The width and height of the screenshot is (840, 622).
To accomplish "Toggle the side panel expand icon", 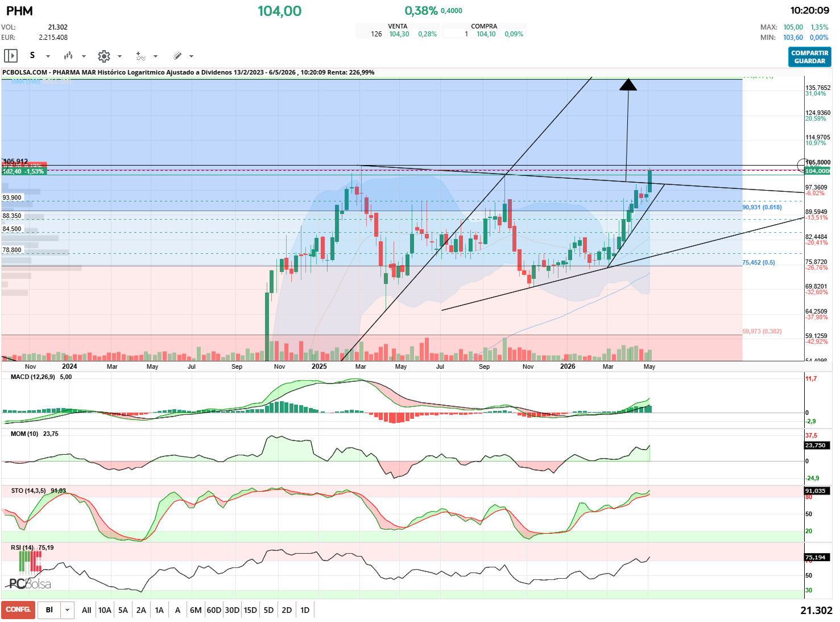I will pos(11,56).
